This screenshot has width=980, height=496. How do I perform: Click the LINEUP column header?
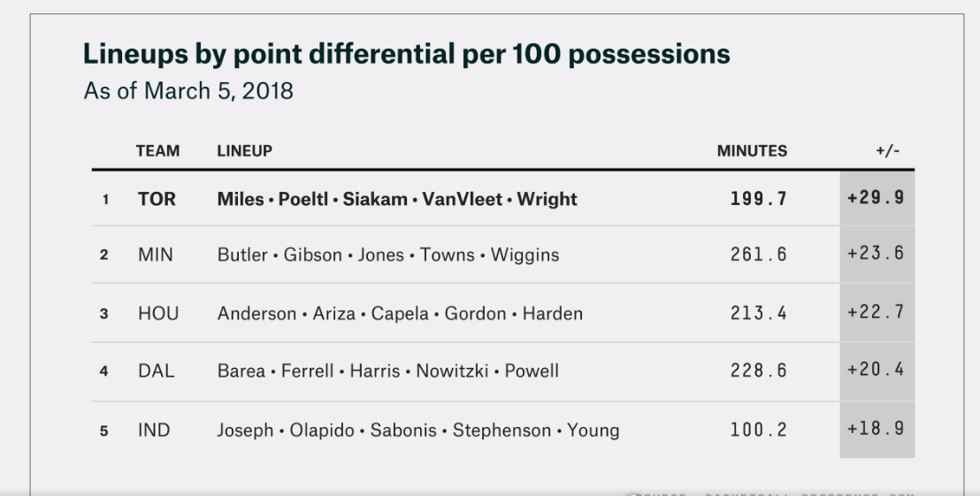click(x=244, y=151)
